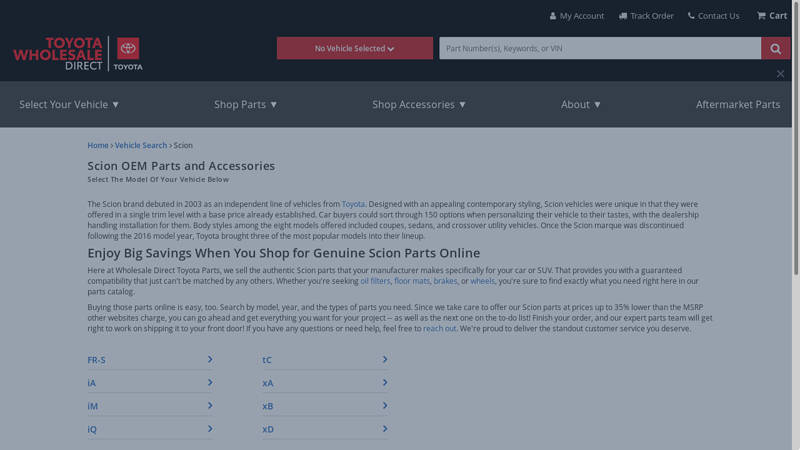This screenshot has width=800, height=450.
Task: Open the About menu
Action: point(580,104)
